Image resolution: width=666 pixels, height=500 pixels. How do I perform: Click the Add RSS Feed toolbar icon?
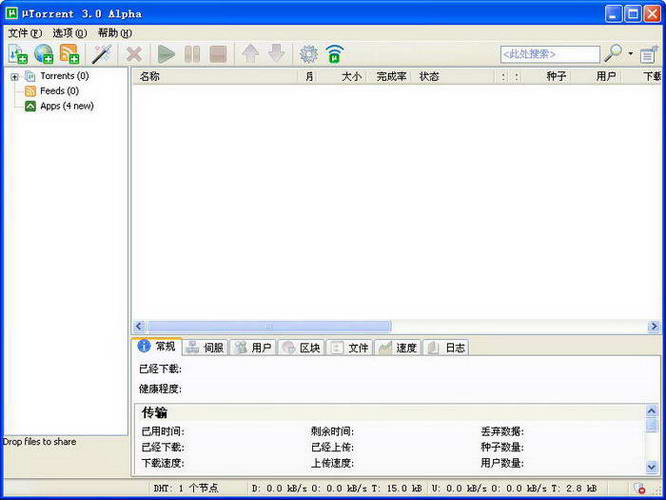(x=69, y=54)
